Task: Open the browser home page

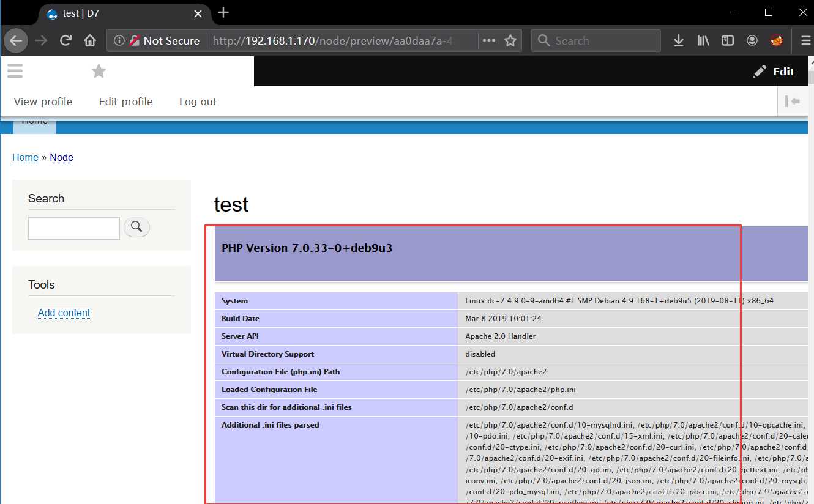Action: pyautogui.click(x=90, y=41)
